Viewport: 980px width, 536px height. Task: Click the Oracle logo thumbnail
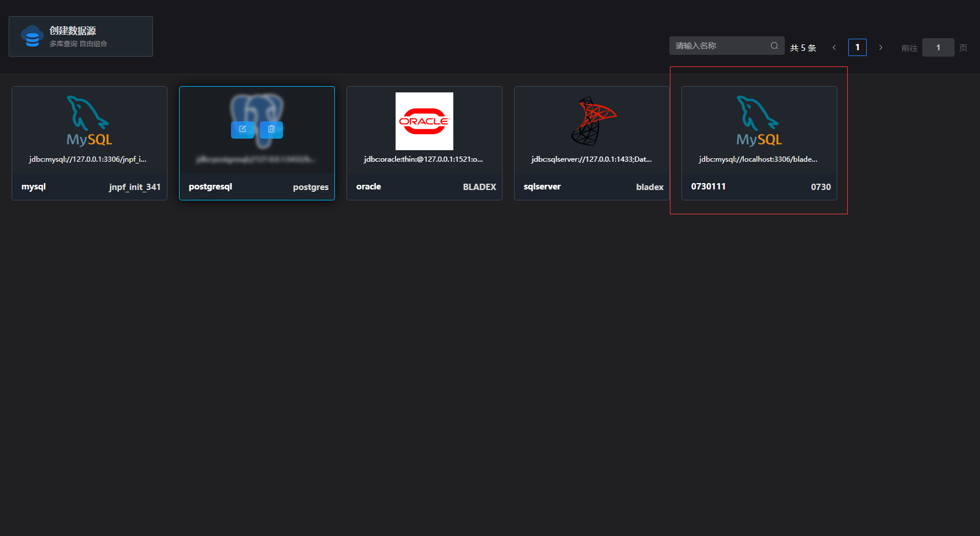tap(424, 121)
